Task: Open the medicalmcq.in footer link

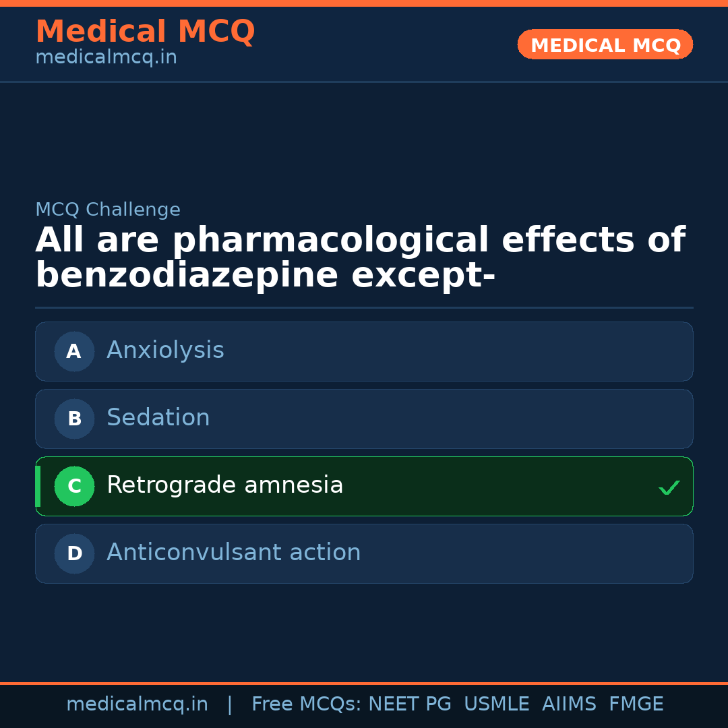Action: (x=137, y=704)
